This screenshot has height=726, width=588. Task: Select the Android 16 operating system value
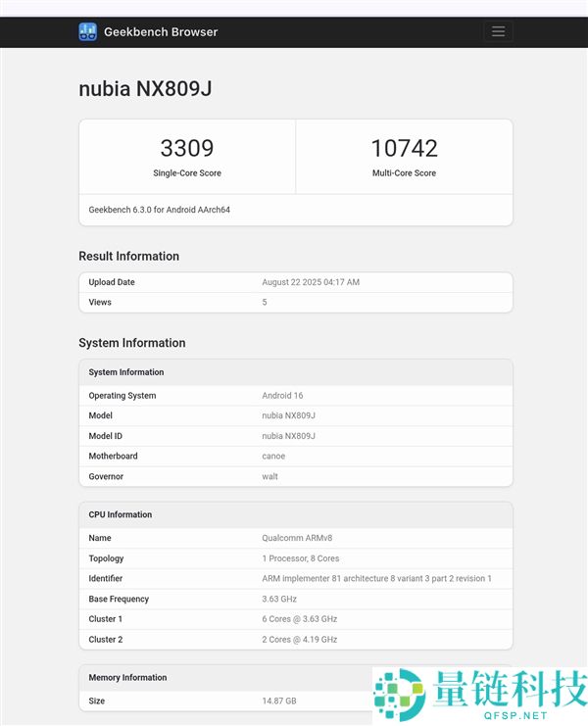click(282, 396)
